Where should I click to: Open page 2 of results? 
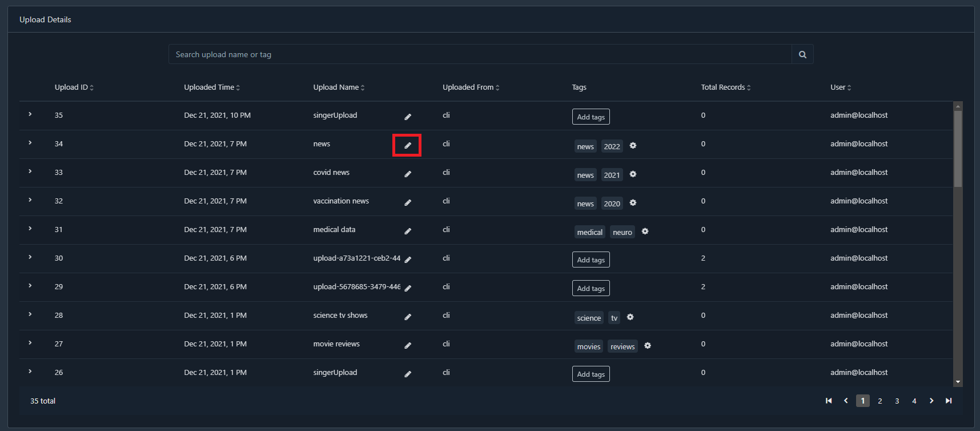point(880,401)
